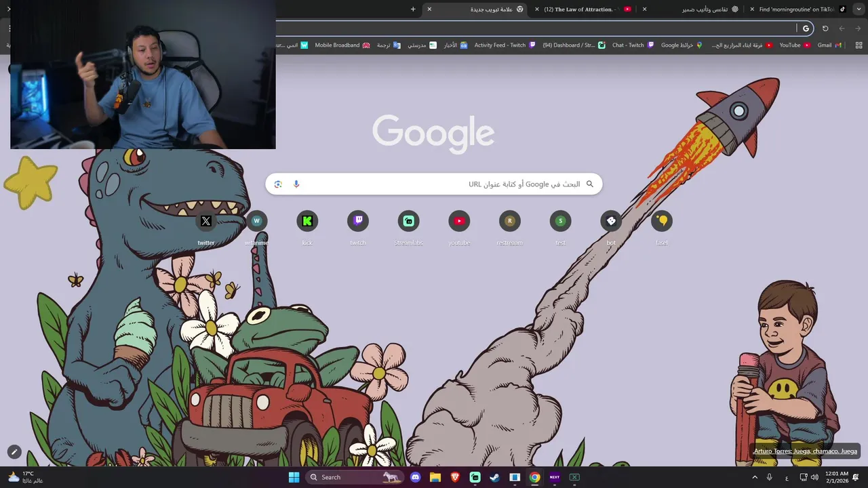Close The Law of Attraction tab
868x488 pixels.
click(x=538, y=9)
